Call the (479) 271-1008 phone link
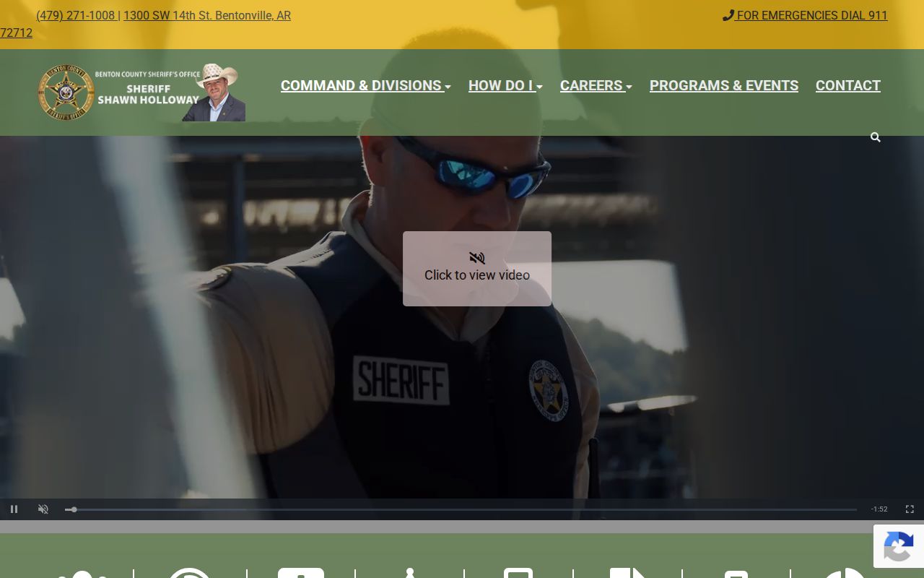The height and width of the screenshot is (578, 924). click(x=76, y=15)
